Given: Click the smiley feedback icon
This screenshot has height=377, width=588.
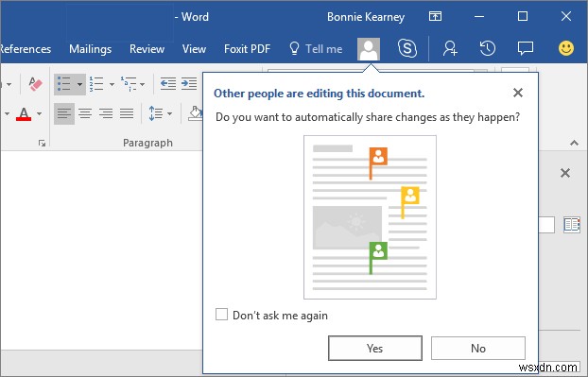Looking at the screenshot, I should (566, 48).
